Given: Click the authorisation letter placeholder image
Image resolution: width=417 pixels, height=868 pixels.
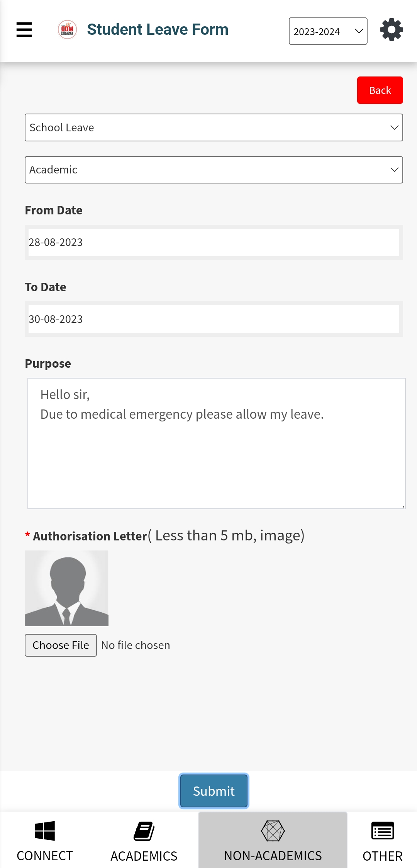Looking at the screenshot, I should (x=66, y=588).
